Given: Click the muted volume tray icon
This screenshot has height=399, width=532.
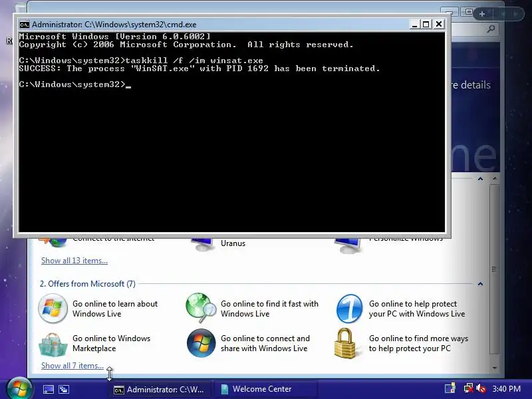Looking at the screenshot, I should pyautogui.click(x=481, y=389).
